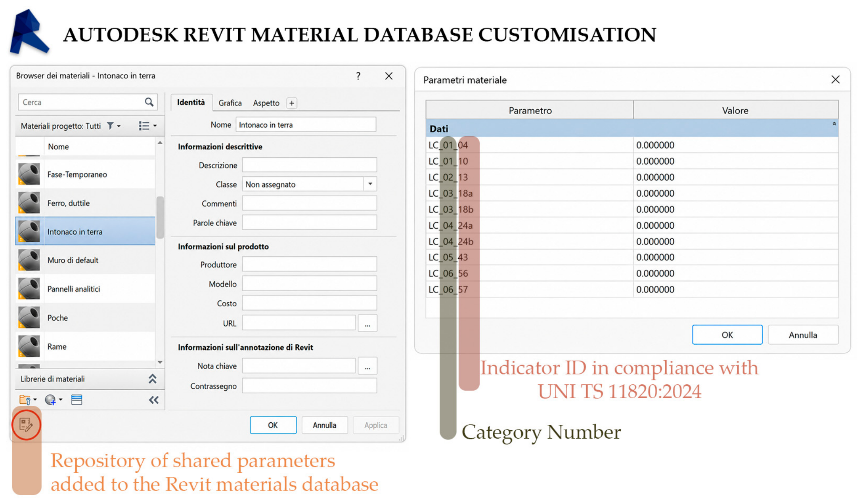Select the Intonaco in terra material
This screenshot has width=863, height=504.
pos(85,231)
